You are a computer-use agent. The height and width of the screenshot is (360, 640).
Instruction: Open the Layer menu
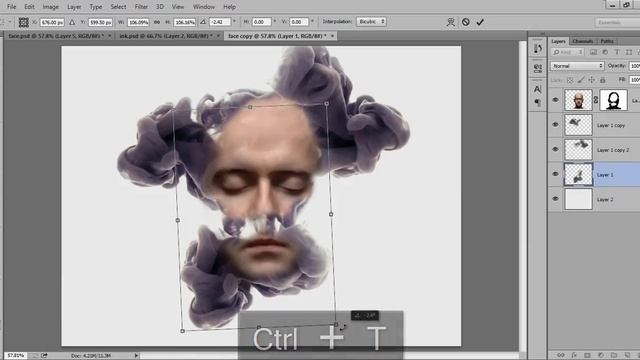point(74,7)
